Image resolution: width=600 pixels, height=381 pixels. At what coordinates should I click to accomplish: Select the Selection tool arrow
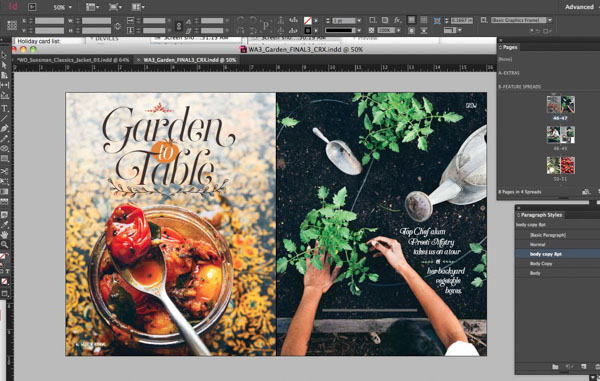point(4,55)
